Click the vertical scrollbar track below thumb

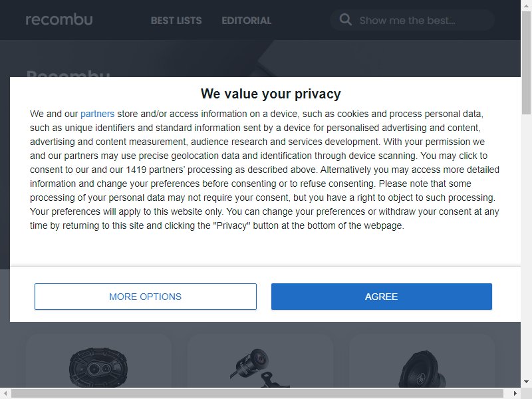coord(526,245)
